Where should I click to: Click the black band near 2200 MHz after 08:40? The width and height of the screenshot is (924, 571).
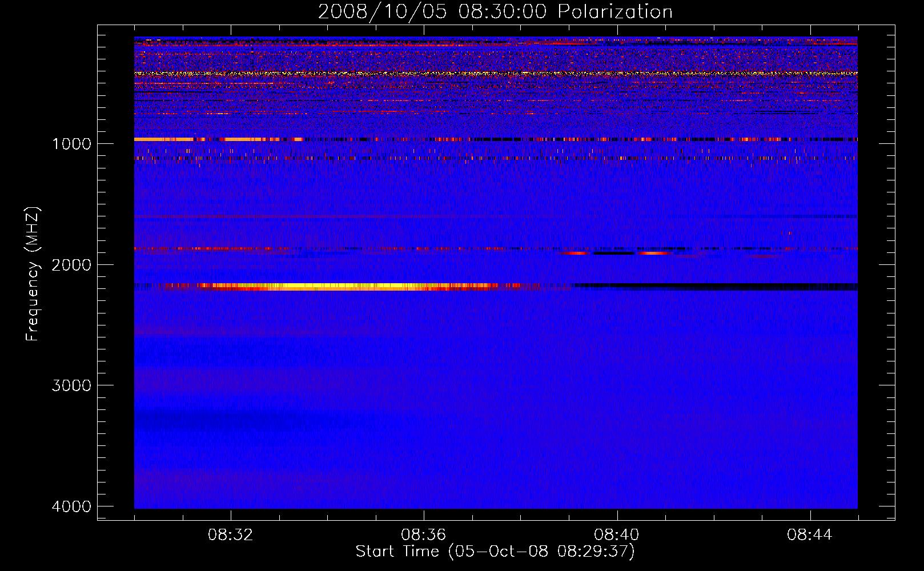[715, 287]
